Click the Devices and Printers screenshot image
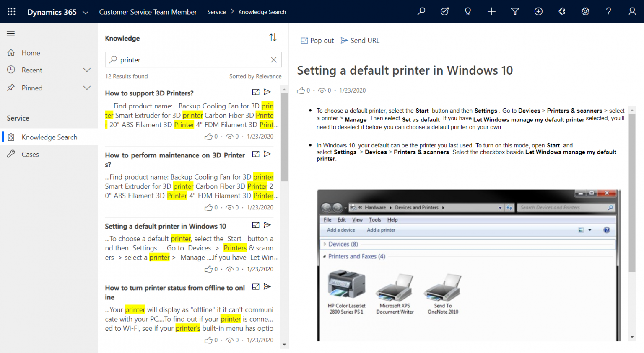 [469, 265]
